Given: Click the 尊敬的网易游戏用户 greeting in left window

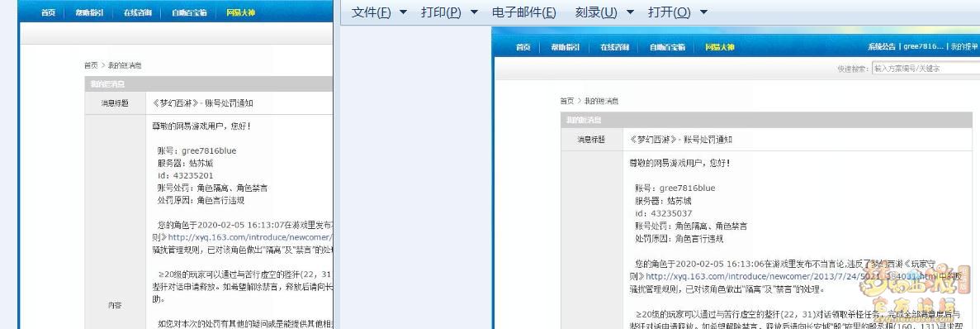Looking at the screenshot, I should point(202,126).
